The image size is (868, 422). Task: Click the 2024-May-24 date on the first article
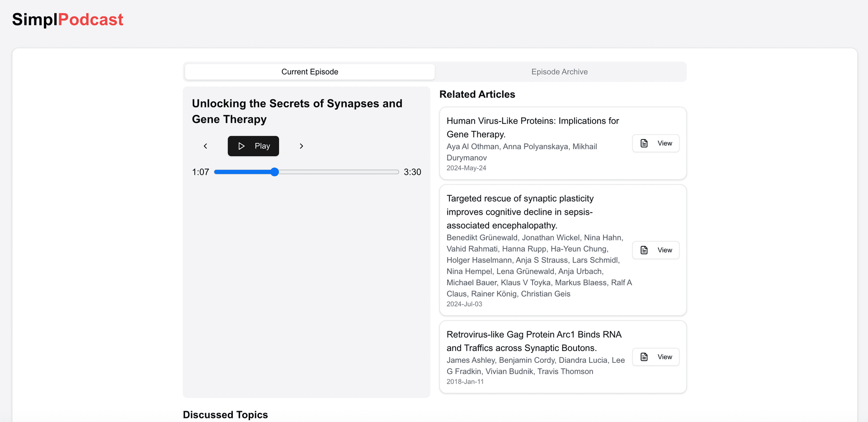(x=466, y=168)
